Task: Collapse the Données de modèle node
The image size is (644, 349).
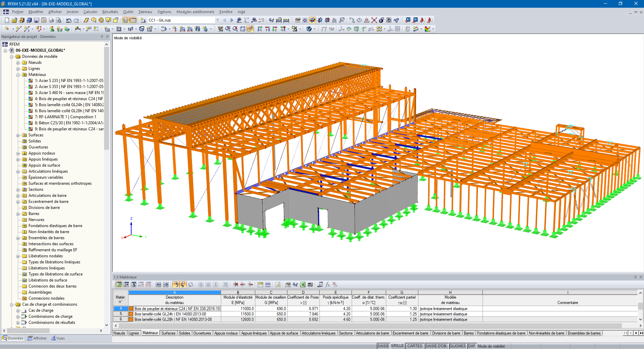Action: click(x=12, y=56)
